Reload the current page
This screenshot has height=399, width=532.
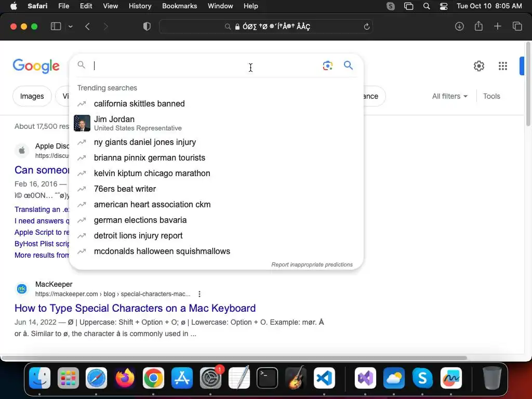366,26
